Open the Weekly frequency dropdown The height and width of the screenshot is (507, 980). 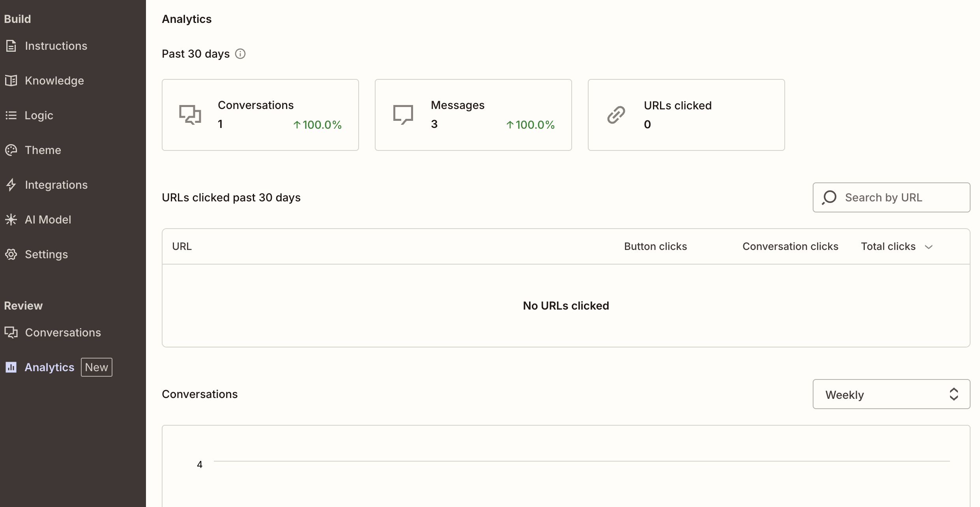(891, 394)
